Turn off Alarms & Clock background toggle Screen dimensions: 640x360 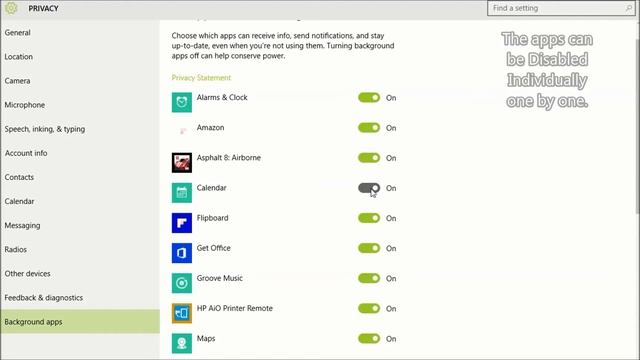pos(369,98)
